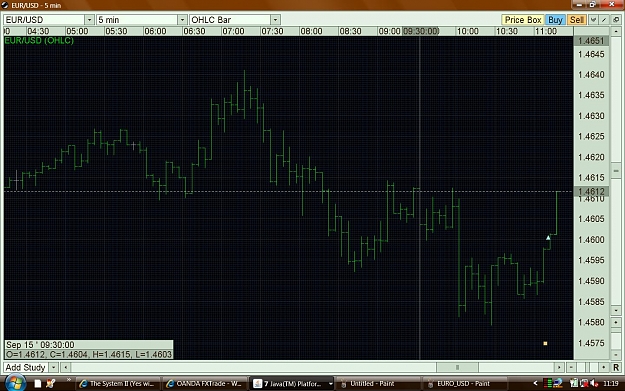Click the detach chart window icon

[616, 20]
